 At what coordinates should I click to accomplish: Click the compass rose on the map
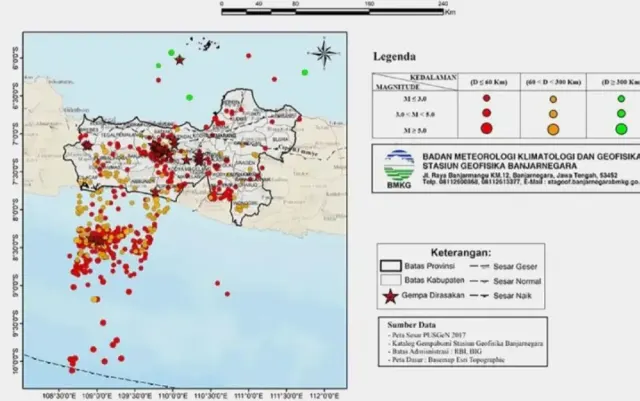(324, 53)
